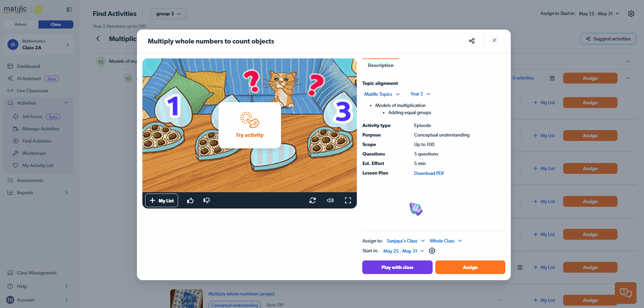Change the May 25 - May 31 start date in dialog

(x=403, y=251)
